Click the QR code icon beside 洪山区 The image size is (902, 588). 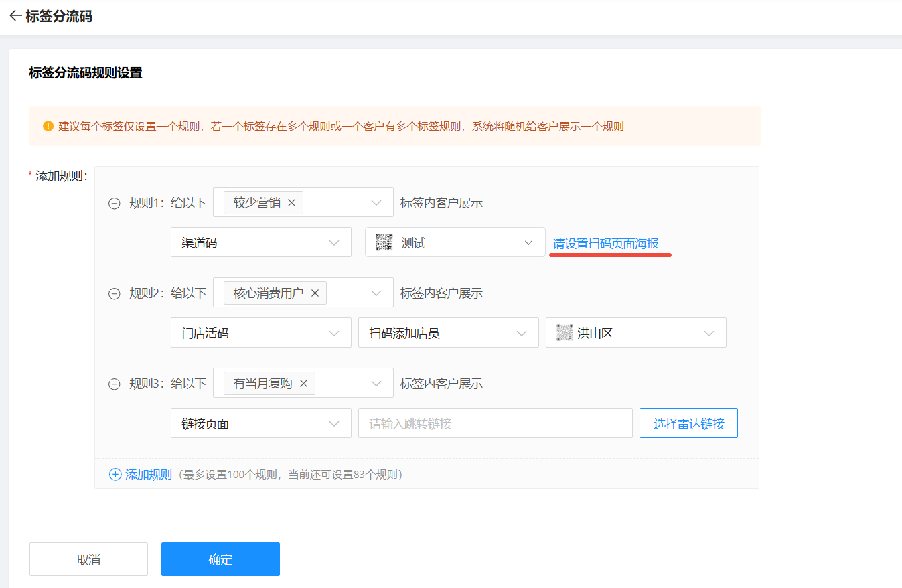[x=565, y=333]
